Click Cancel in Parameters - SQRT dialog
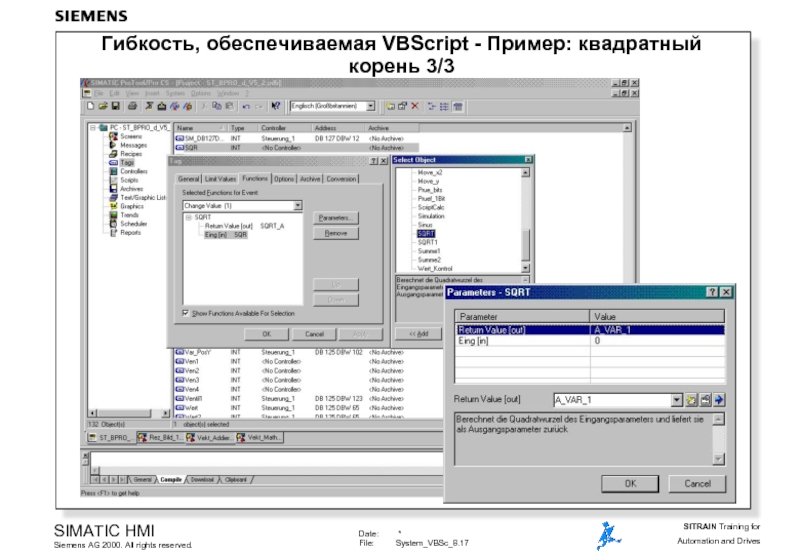Viewport: 800px width, 554px height. pos(697,484)
